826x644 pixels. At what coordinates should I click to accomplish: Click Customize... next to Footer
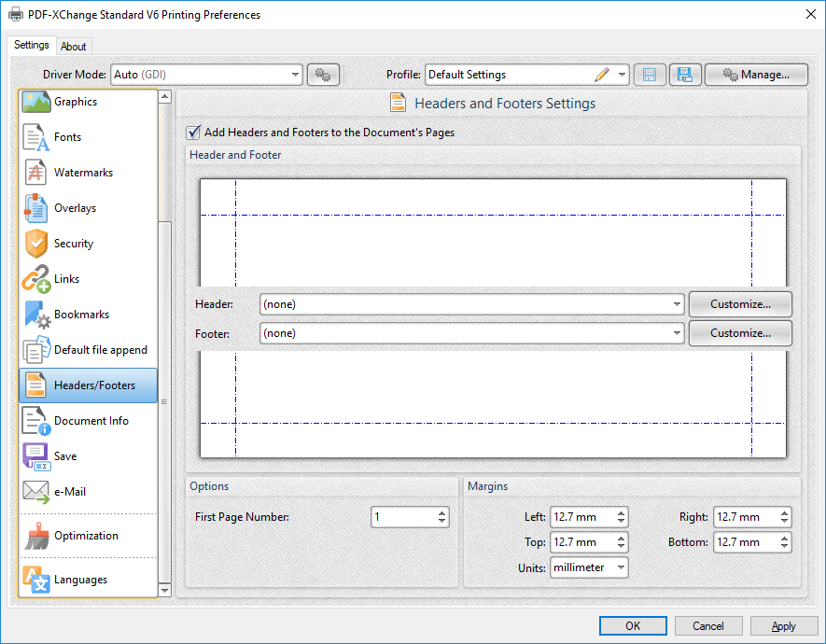[x=740, y=333]
